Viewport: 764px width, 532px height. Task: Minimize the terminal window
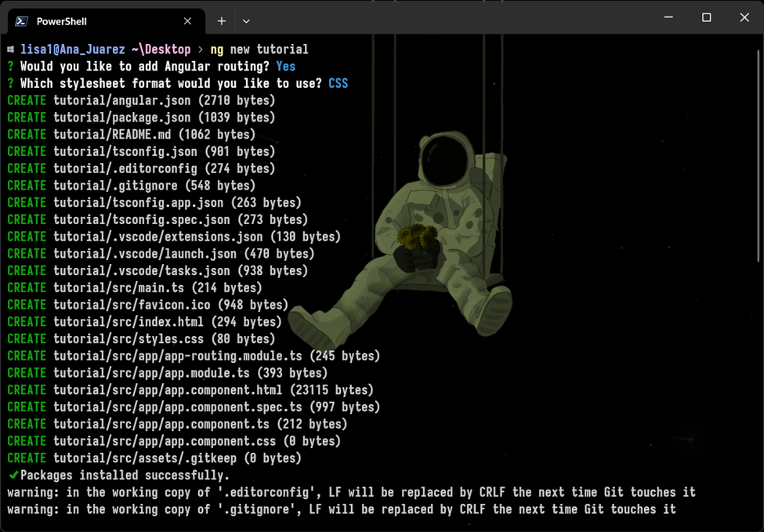point(668,17)
